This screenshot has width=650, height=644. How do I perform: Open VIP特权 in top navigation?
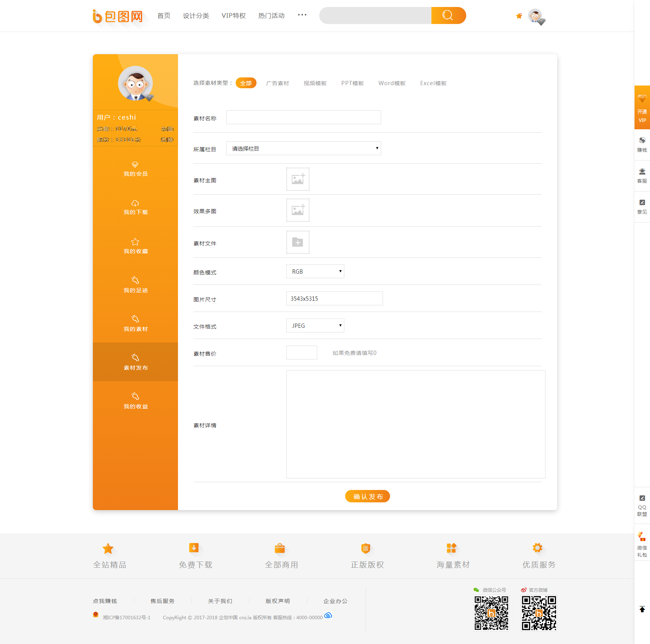click(x=234, y=15)
